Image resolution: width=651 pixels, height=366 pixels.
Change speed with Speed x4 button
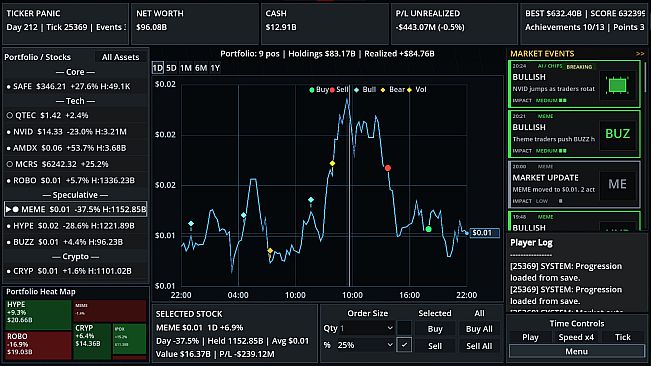(576, 337)
